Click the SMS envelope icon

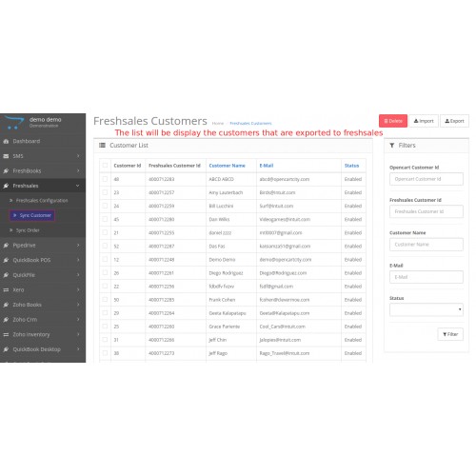6,156
